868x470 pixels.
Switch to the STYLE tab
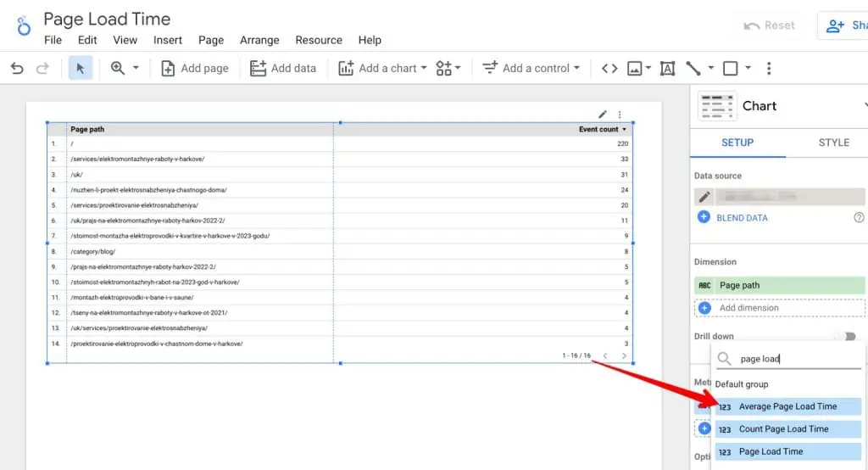pyautogui.click(x=834, y=143)
